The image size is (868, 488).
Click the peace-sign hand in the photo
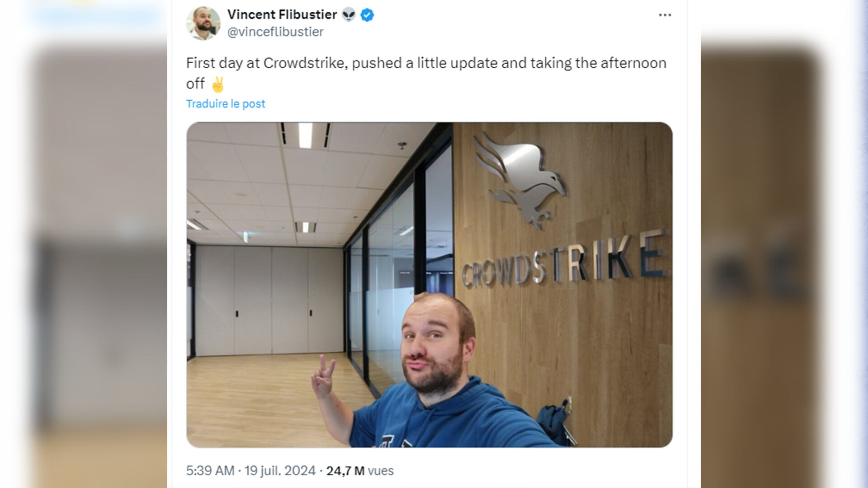click(x=324, y=375)
